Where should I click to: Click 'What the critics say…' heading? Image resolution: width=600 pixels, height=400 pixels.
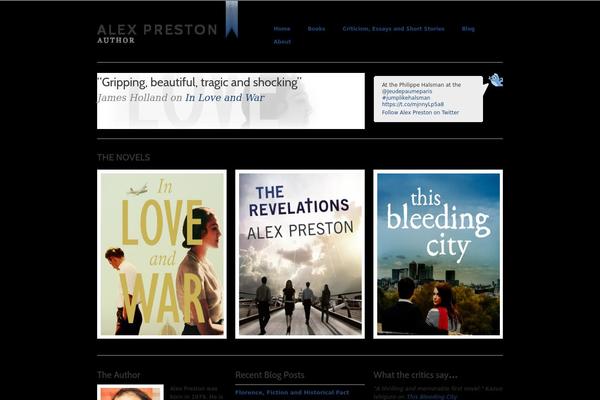pos(416,375)
